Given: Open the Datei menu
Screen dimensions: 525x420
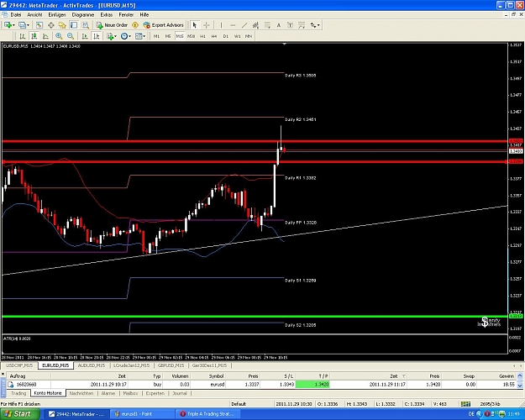Looking at the screenshot, I should pos(15,15).
